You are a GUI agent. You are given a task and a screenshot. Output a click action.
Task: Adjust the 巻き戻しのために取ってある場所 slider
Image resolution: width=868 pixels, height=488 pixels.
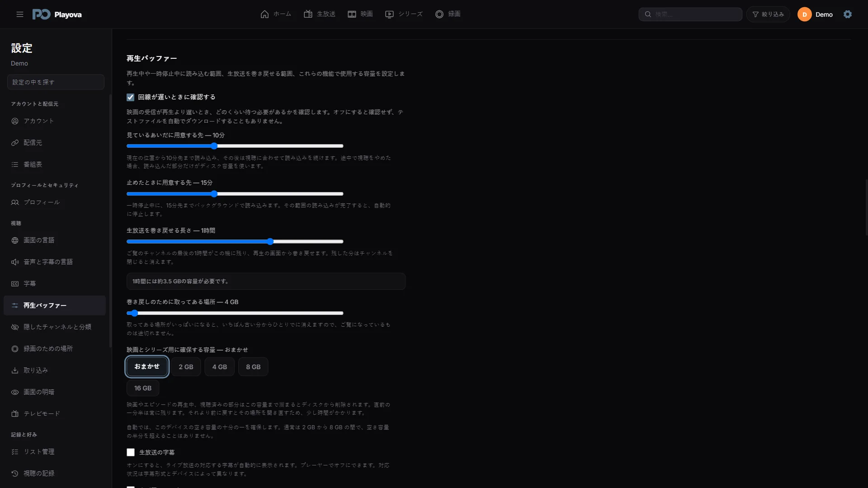point(235,313)
